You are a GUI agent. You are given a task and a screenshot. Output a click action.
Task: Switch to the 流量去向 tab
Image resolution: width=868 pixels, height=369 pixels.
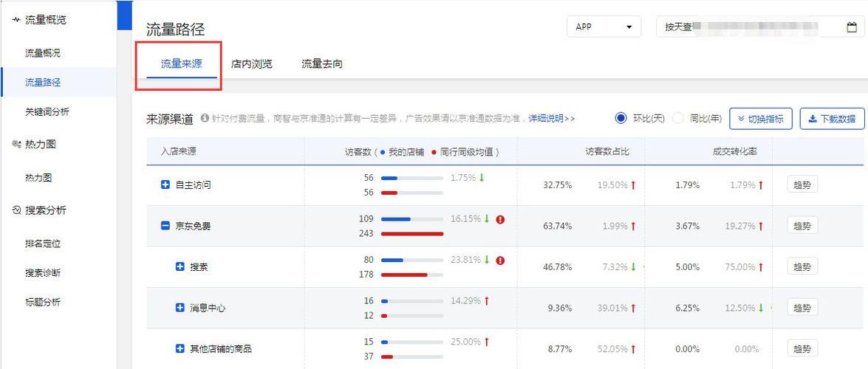pos(321,64)
